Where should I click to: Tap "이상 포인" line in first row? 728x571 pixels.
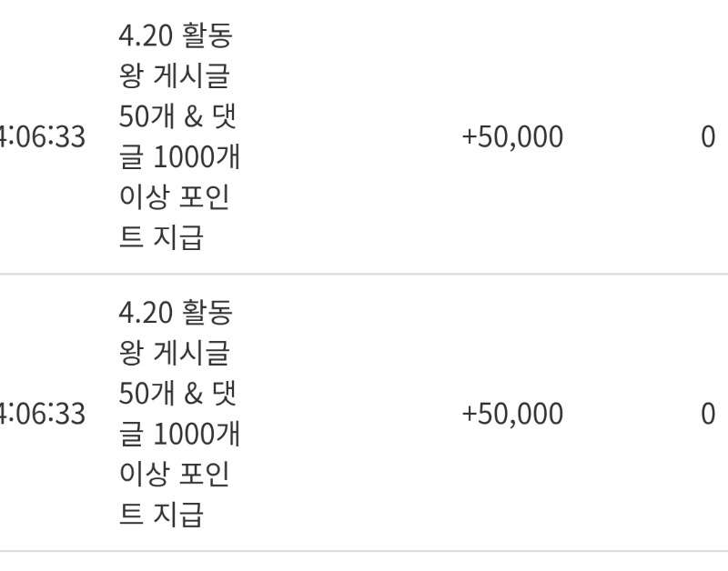(174, 197)
